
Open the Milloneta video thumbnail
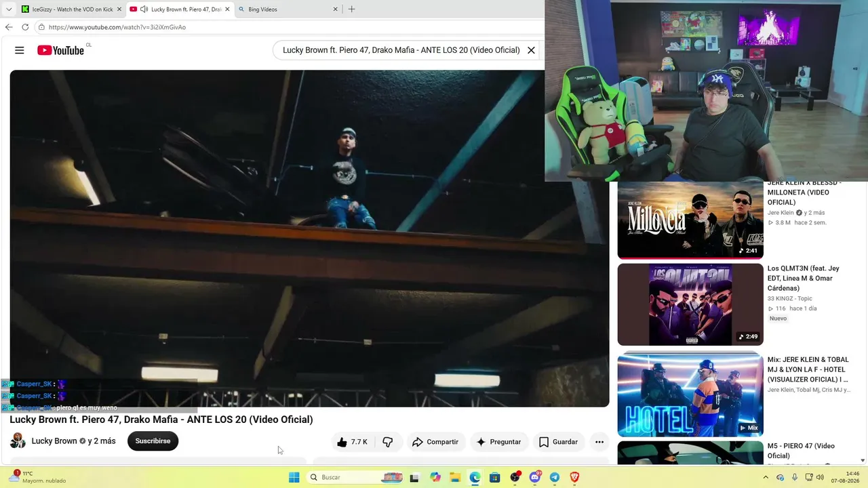690,220
